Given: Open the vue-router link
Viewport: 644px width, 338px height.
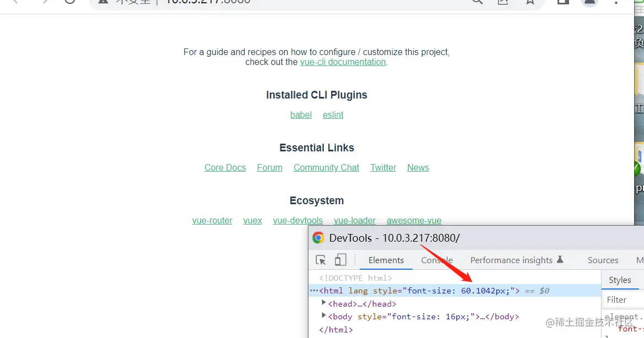Looking at the screenshot, I should (212, 221).
